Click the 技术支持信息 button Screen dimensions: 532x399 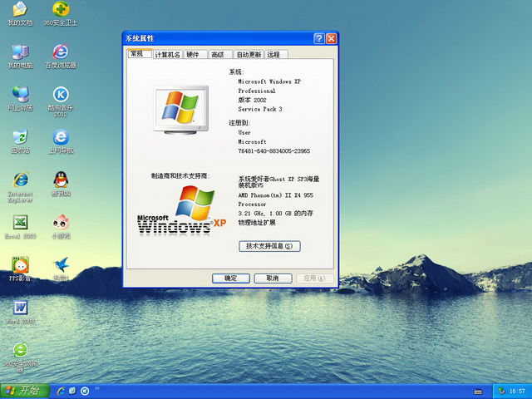point(269,246)
